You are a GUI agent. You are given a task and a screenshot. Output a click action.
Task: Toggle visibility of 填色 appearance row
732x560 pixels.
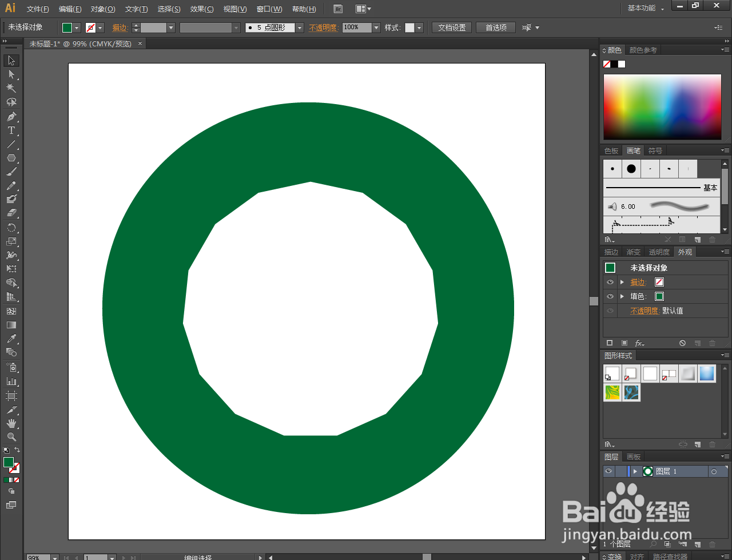[610, 296]
